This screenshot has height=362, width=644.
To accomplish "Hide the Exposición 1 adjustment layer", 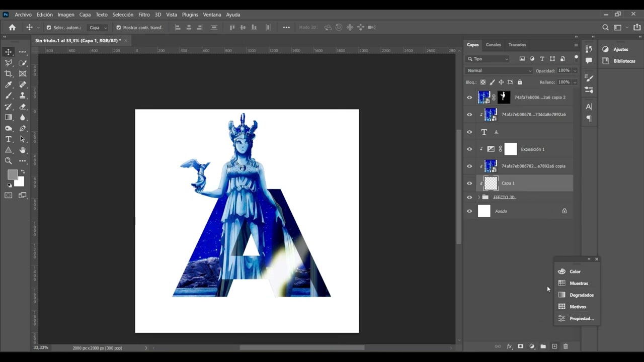I will pos(469,149).
